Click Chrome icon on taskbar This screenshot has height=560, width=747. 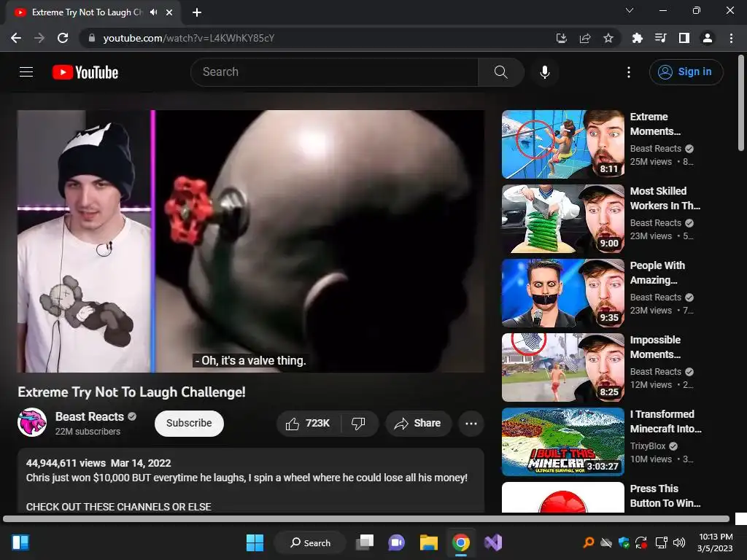coord(461,542)
